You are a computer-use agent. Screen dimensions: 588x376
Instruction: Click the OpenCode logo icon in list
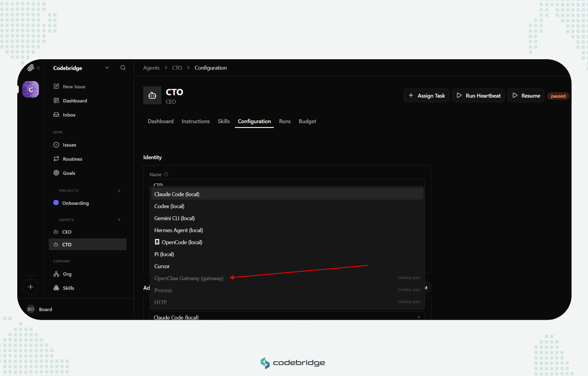point(157,242)
